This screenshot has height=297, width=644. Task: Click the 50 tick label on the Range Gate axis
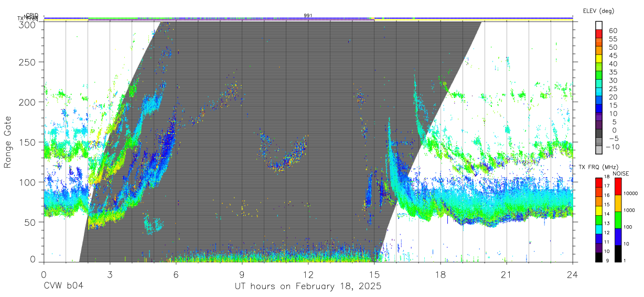point(30,222)
